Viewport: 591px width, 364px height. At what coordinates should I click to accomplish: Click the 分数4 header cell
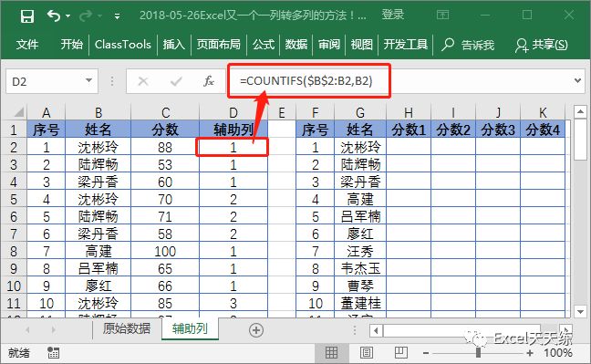point(543,130)
